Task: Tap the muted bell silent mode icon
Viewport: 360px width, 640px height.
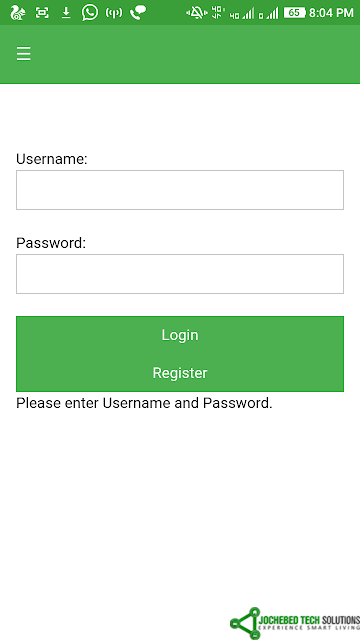Action: click(197, 13)
